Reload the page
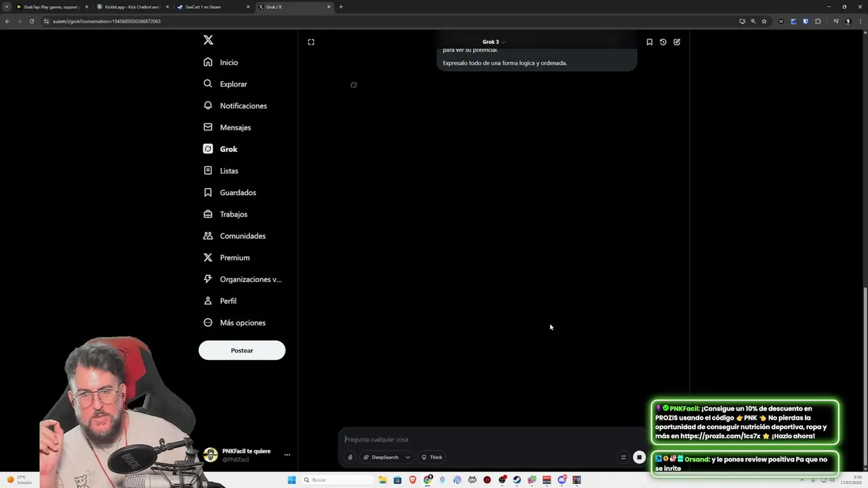Viewport: 868px width, 488px height. 31,21
